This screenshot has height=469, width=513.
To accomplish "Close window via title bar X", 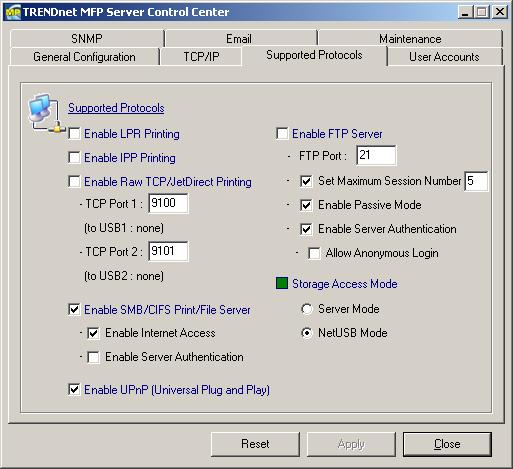I will (x=500, y=12).
